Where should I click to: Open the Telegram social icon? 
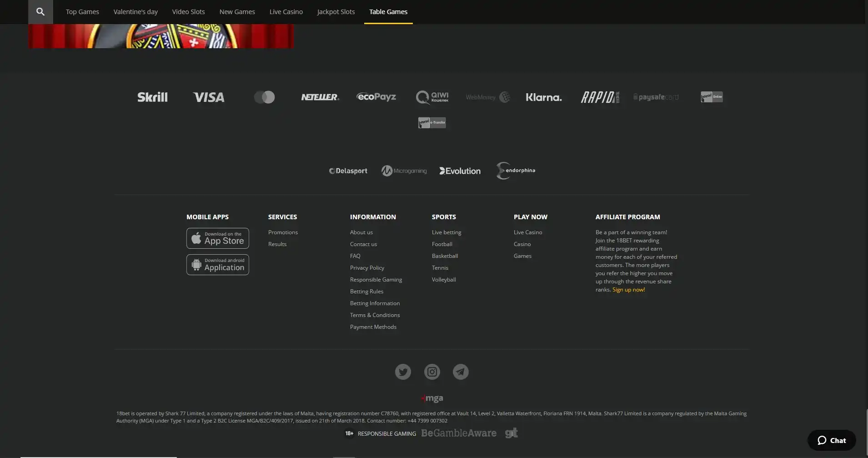tap(461, 372)
